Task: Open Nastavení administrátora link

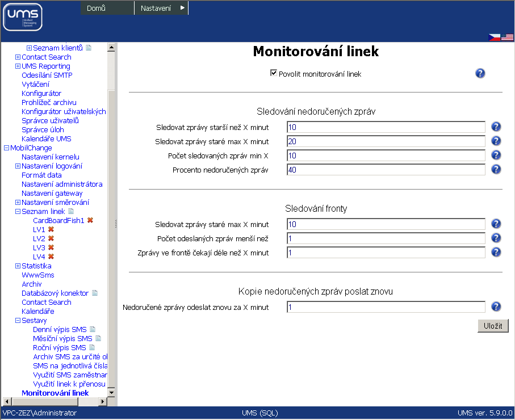Action: (62, 184)
